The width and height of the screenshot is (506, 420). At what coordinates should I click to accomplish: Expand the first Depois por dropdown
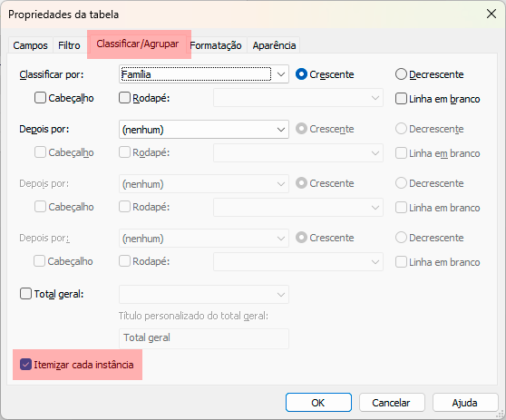[x=204, y=130]
